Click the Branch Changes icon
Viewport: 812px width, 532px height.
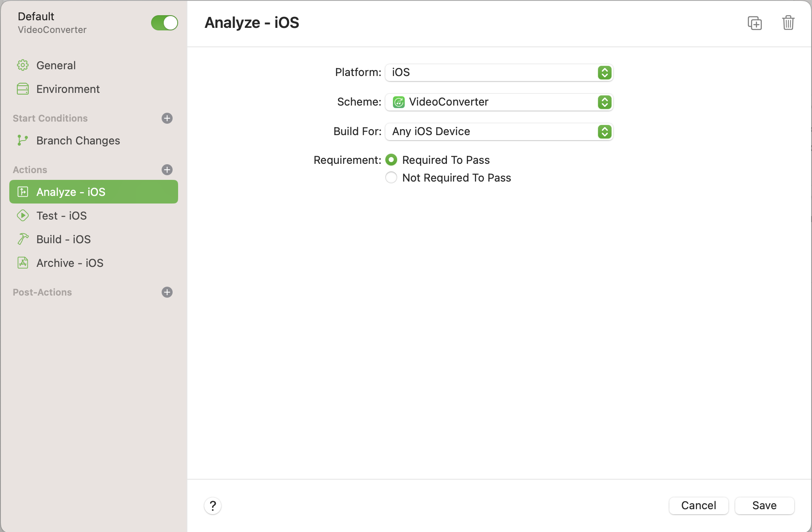pyautogui.click(x=23, y=141)
